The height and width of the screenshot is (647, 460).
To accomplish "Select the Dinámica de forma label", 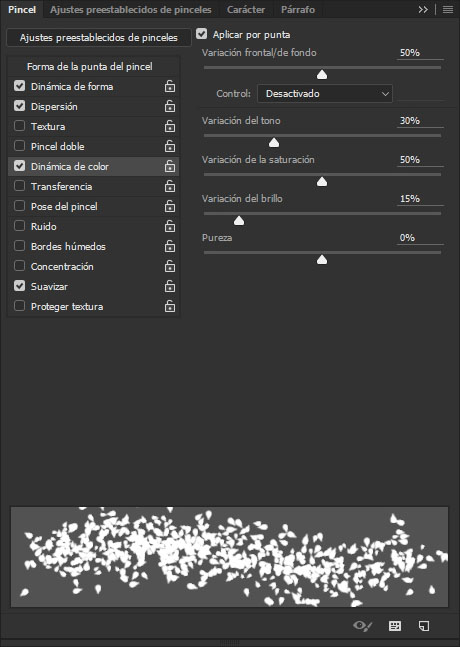I will tap(72, 87).
